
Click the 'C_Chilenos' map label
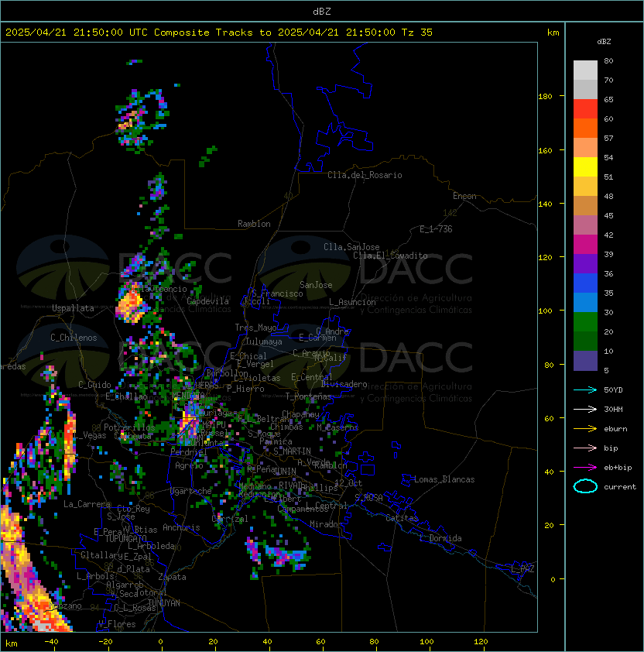click(74, 338)
